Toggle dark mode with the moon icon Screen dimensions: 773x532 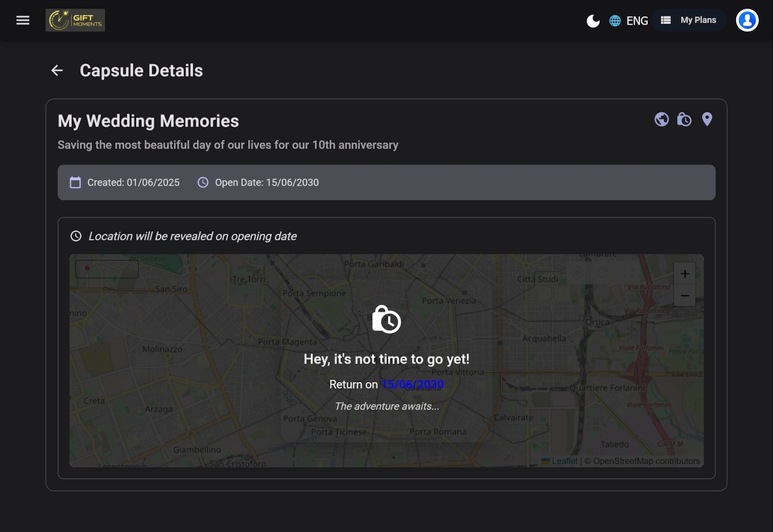593,21
